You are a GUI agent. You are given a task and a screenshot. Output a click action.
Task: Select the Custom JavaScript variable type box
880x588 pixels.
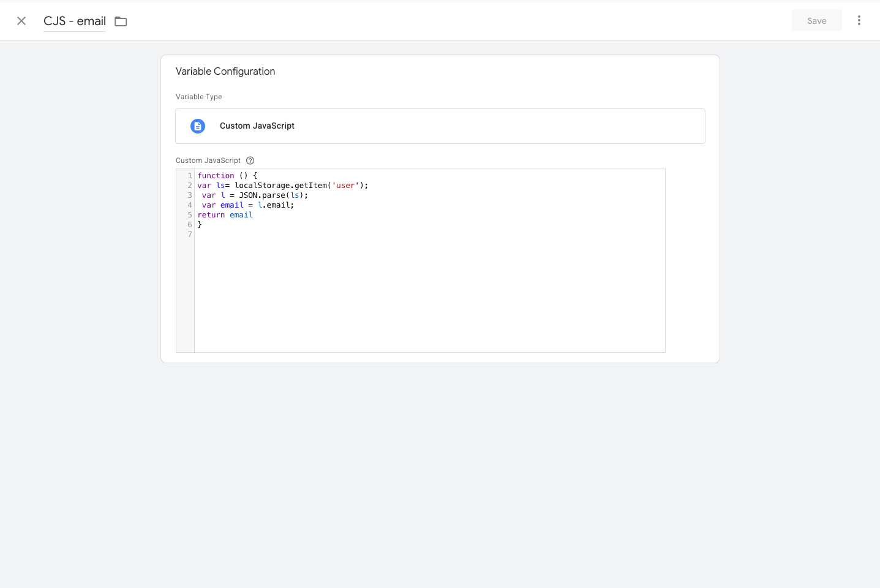tap(440, 126)
